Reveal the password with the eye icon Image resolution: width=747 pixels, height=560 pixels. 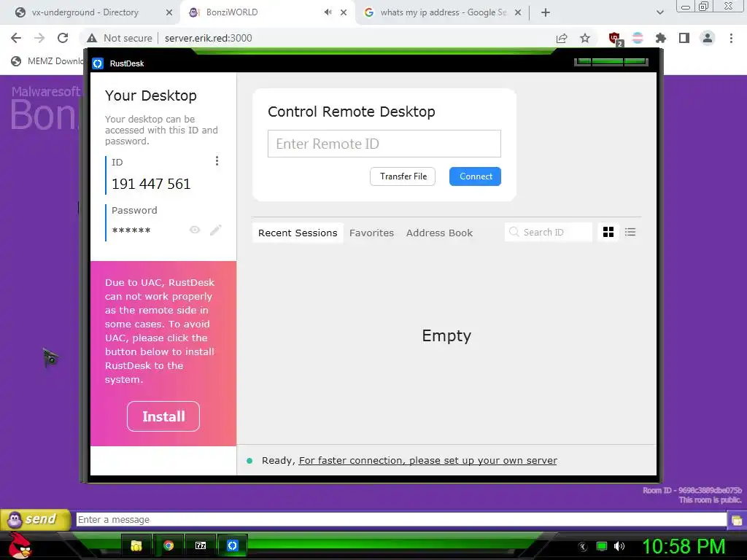195,230
